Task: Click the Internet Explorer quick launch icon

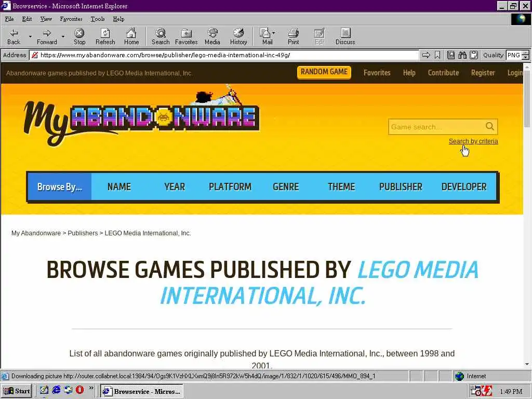Action: tap(56, 390)
